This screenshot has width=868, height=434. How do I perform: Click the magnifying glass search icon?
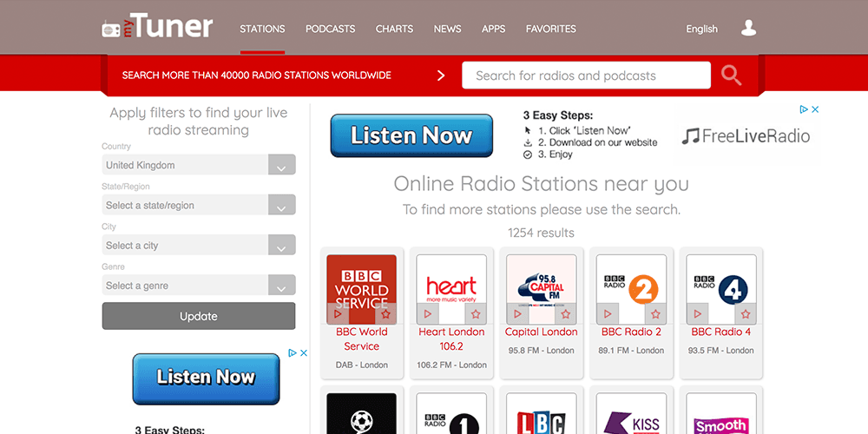731,76
